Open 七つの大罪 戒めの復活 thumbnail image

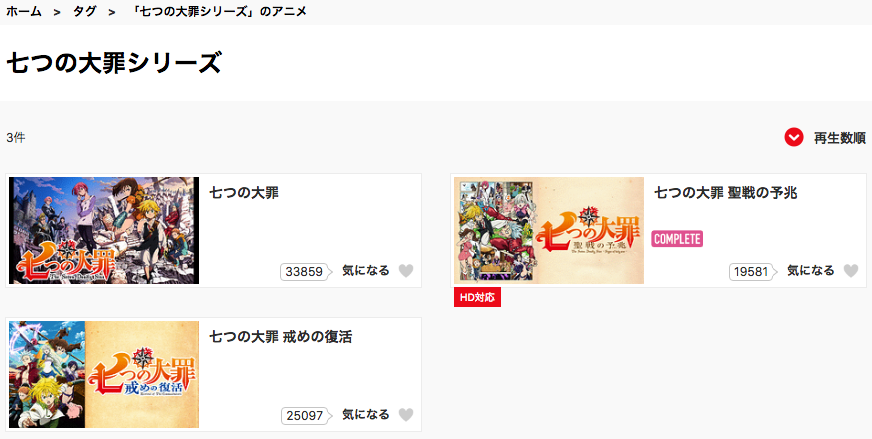tap(104, 374)
